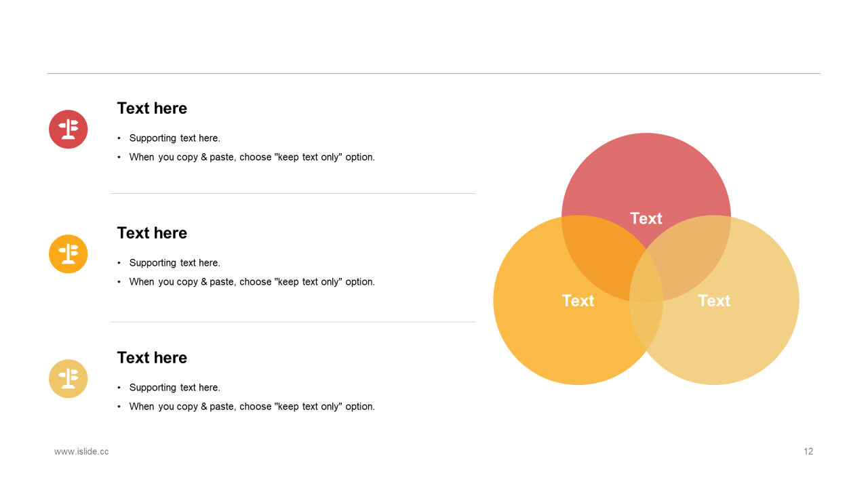
Task: Open the www.islide.cc footer link
Action: point(81,451)
